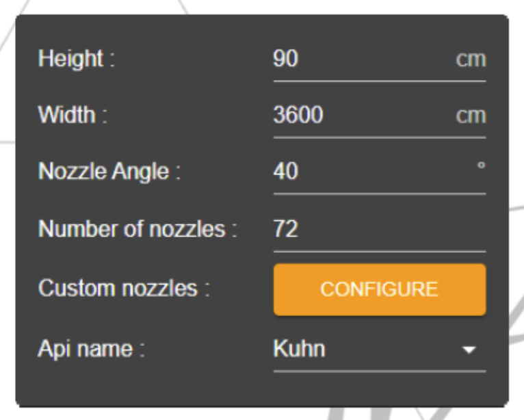The width and height of the screenshot is (524, 420).
Task: Click the 3600 value in Width
Action: pyautogui.click(x=298, y=115)
